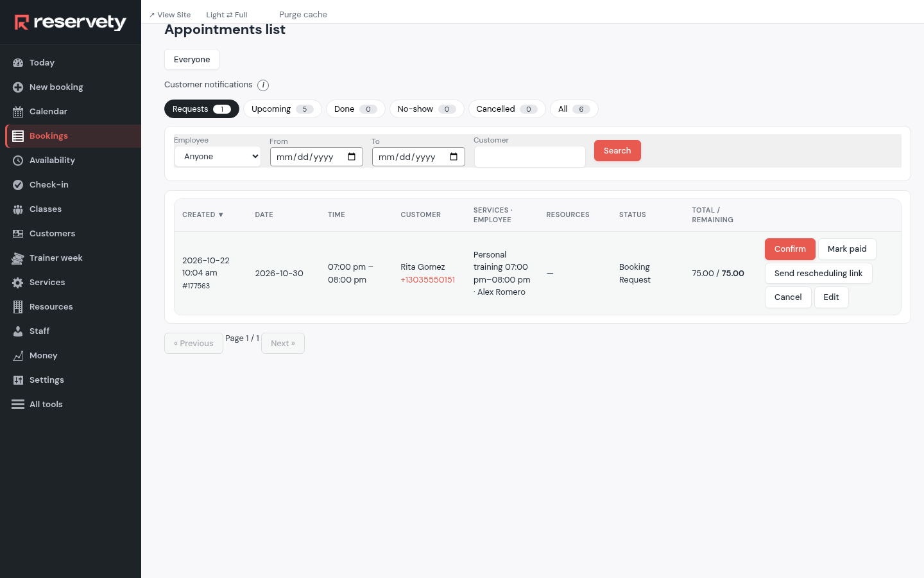
Task: Click the Availability clock icon
Action: pyautogui.click(x=18, y=161)
